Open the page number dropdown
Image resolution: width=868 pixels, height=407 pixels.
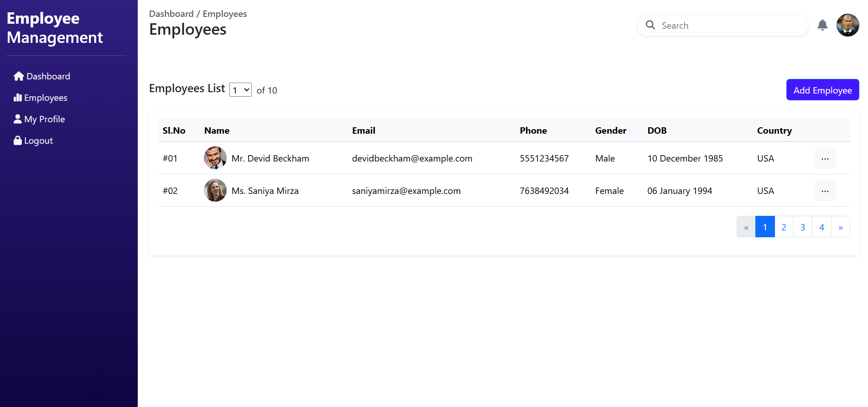click(240, 90)
